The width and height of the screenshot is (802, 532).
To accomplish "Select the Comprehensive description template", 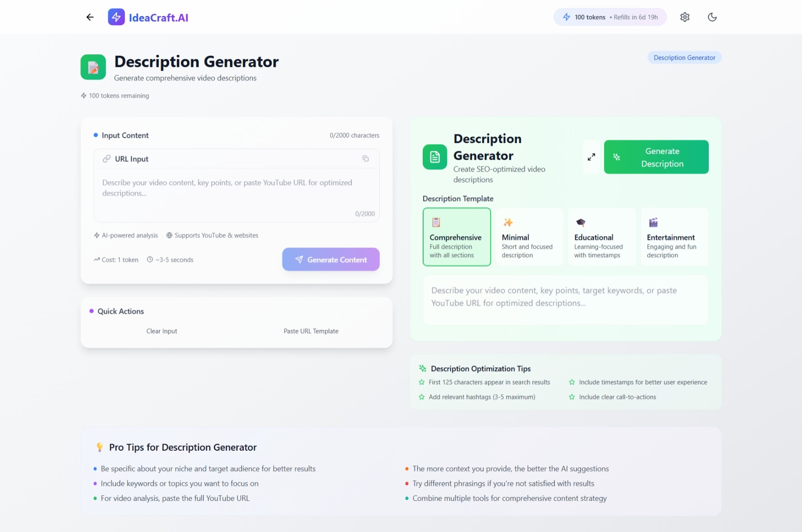I will pyautogui.click(x=456, y=237).
